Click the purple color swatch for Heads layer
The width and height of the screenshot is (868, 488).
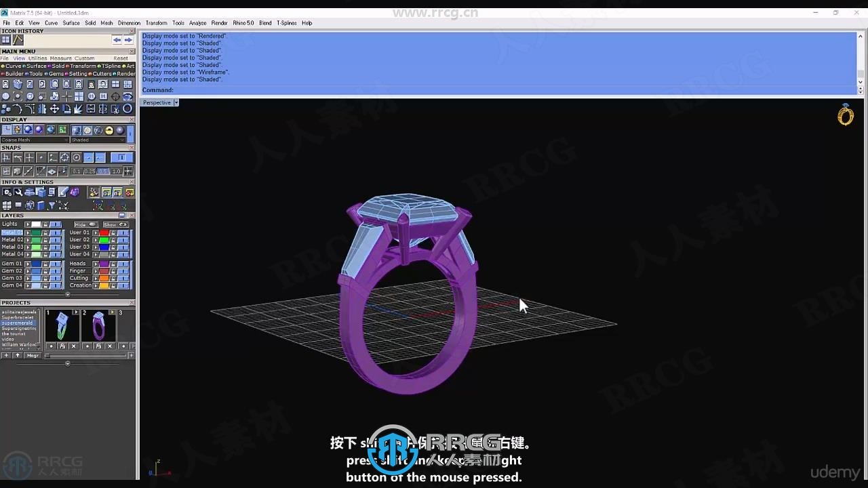tap(104, 264)
